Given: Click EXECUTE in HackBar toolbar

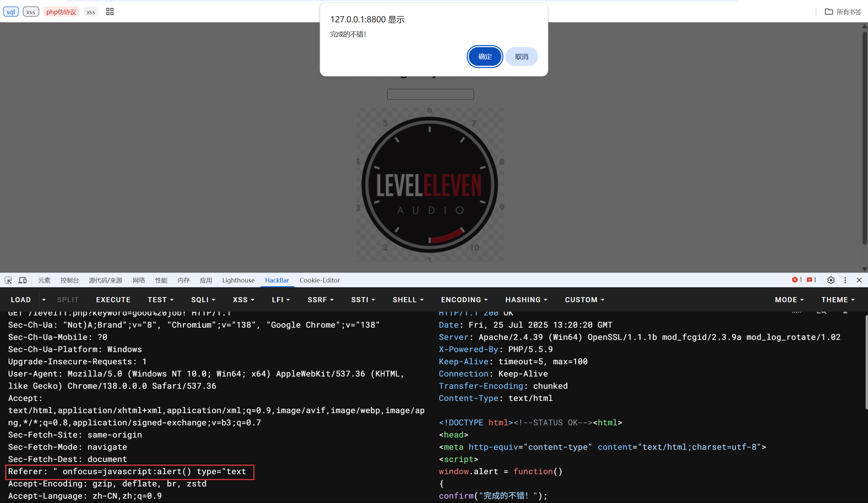Looking at the screenshot, I should (113, 300).
